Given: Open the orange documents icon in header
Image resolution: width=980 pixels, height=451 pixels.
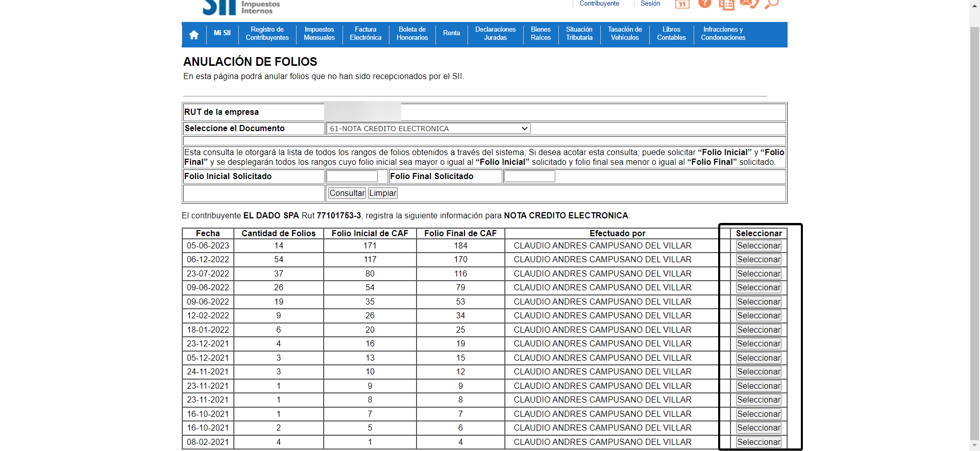Looking at the screenshot, I should [726, 5].
